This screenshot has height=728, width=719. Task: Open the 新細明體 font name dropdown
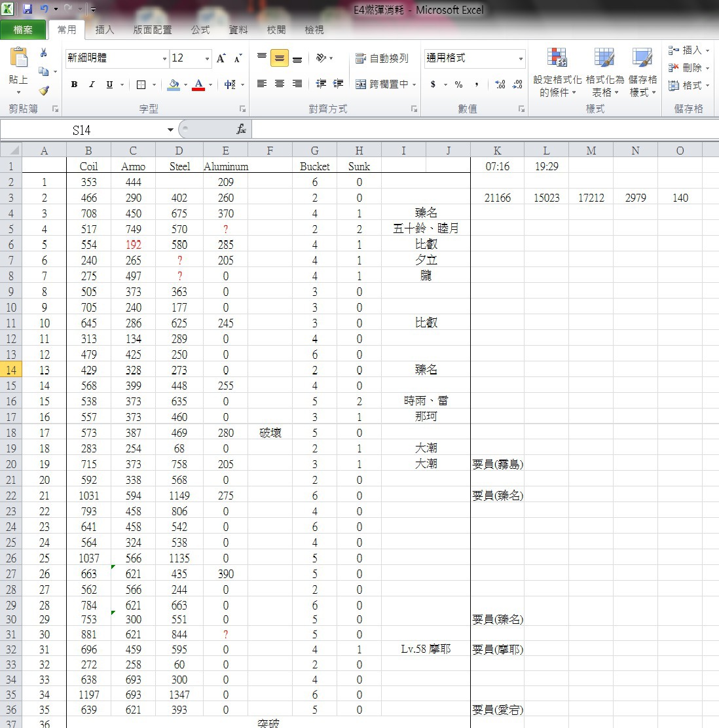[164, 59]
